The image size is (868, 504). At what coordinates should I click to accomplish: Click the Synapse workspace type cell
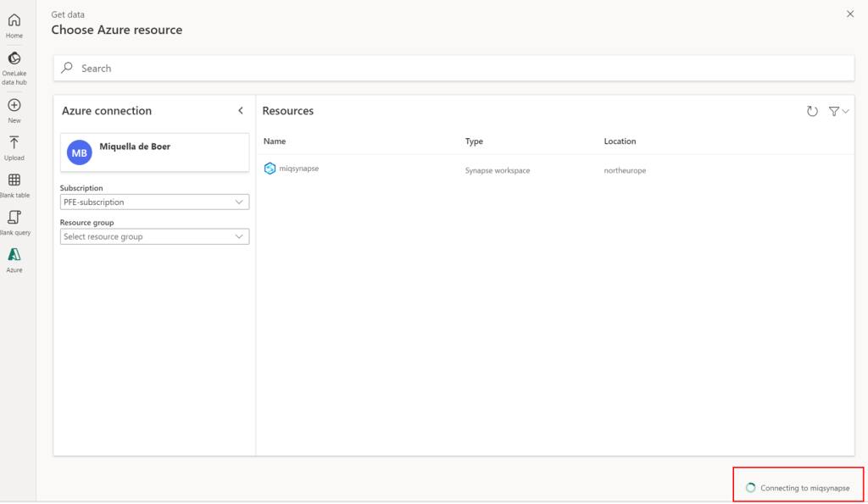[498, 170]
